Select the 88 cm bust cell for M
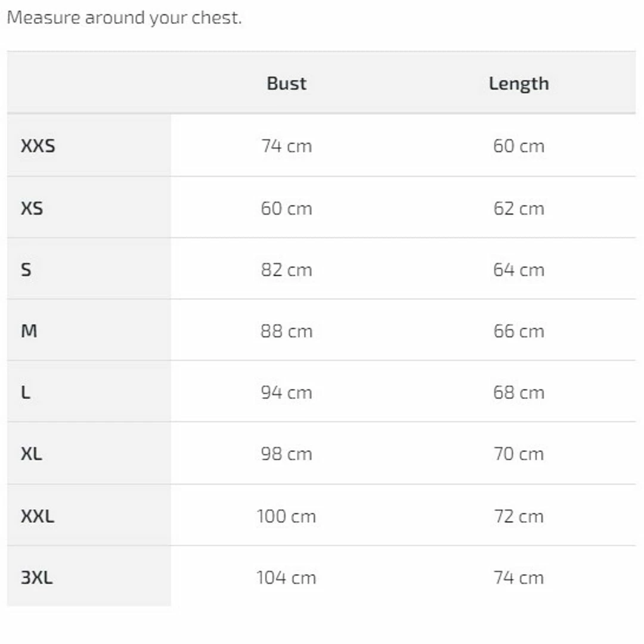The height and width of the screenshot is (644, 644). click(x=286, y=331)
